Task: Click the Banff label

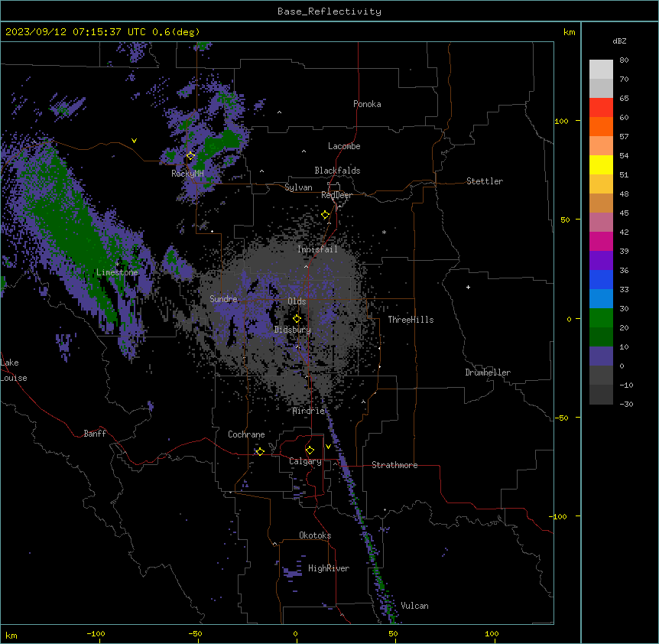Action: pos(95,434)
